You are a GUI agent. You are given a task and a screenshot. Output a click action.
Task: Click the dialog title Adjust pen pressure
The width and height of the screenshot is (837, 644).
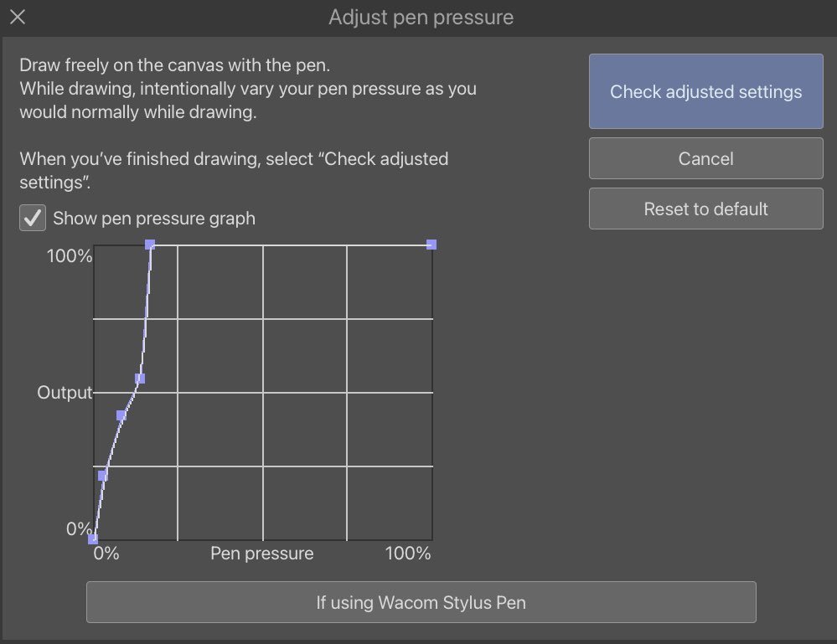[421, 17]
